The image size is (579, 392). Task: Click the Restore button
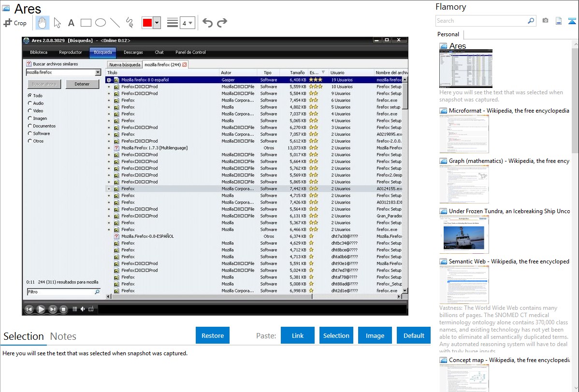click(x=213, y=335)
